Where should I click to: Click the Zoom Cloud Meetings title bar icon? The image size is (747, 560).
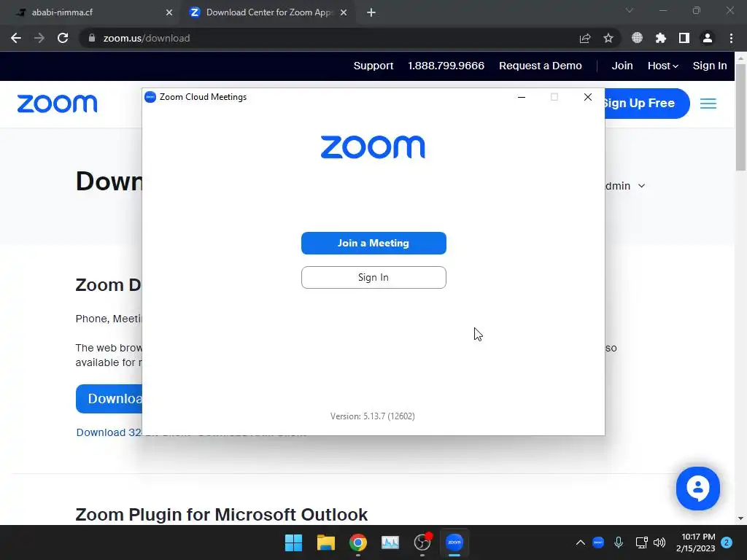(150, 97)
